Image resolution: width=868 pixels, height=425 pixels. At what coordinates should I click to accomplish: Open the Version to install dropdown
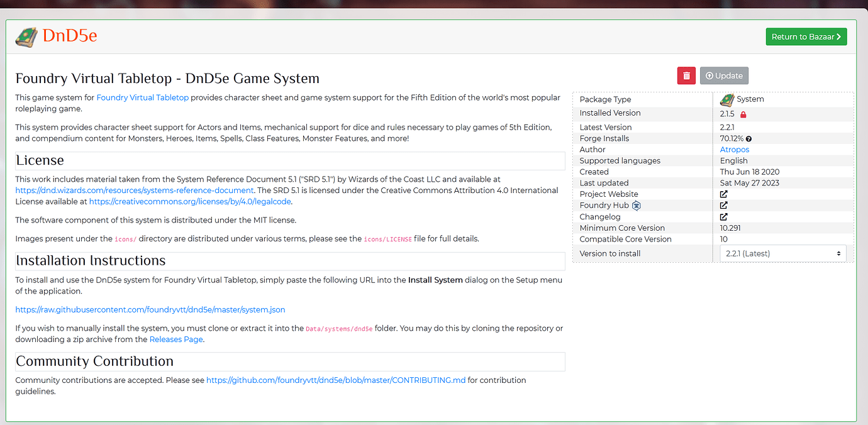783,253
